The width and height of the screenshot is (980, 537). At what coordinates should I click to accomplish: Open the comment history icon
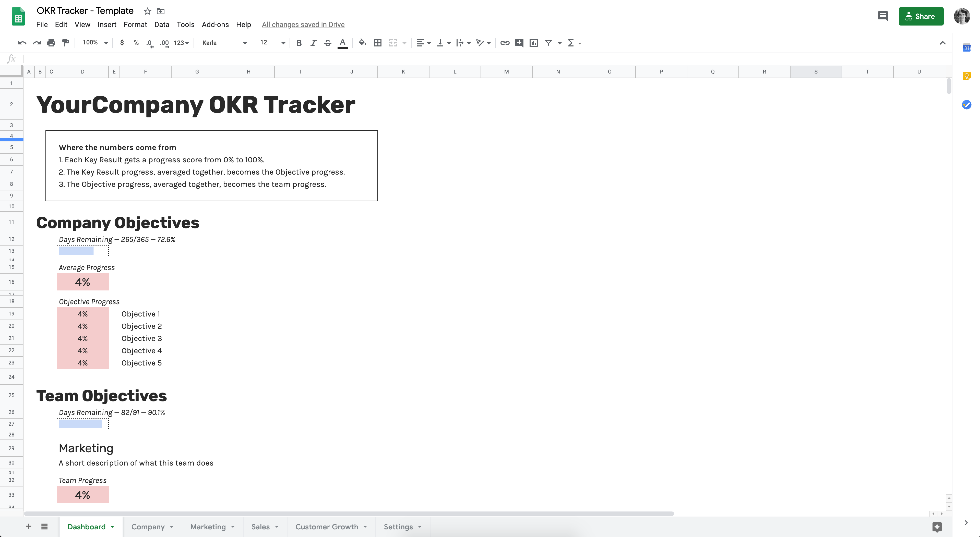click(x=883, y=16)
